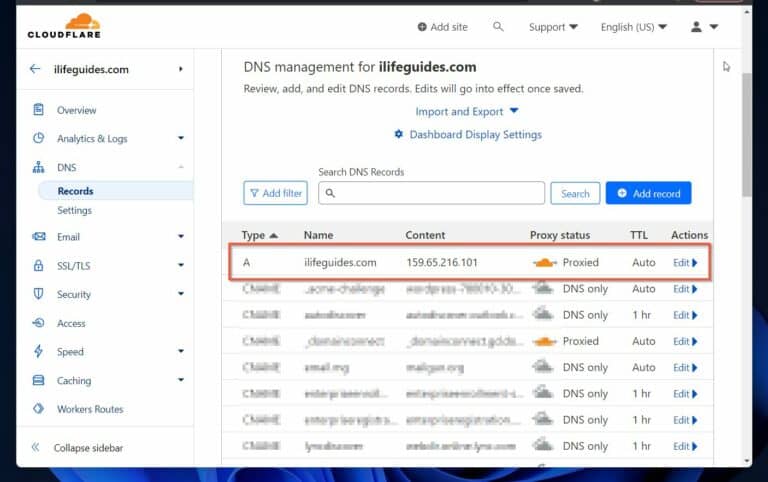Click the Dashboard Display Settings gear icon
This screenshot has height=482, width=768.
399,134
